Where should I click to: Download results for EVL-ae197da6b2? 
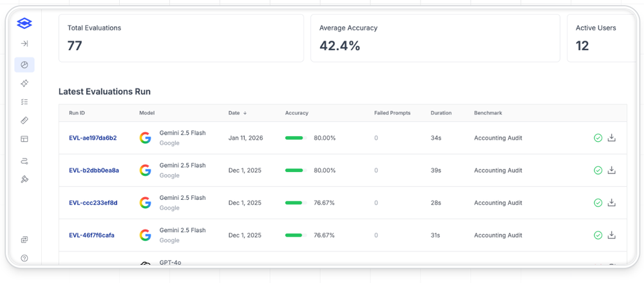(612, 137)
